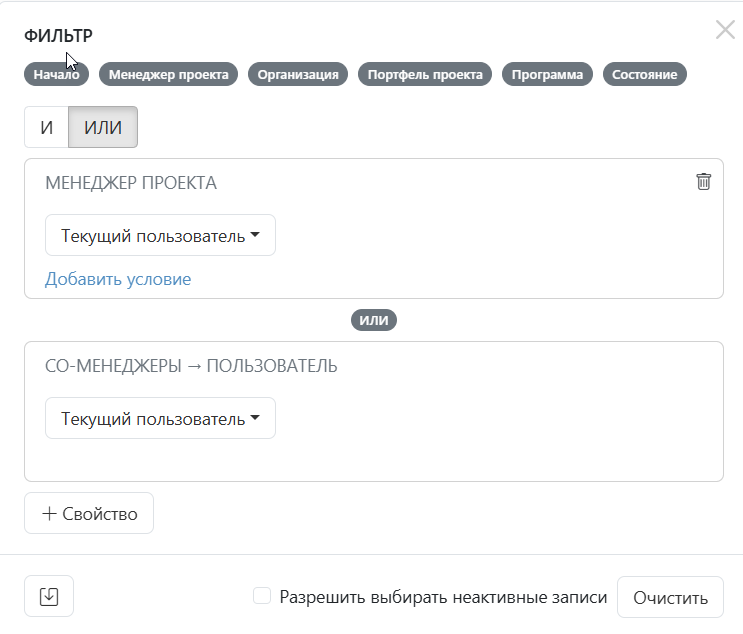Click the Программа filter tag
743x634 pixels.
(547, 74)
